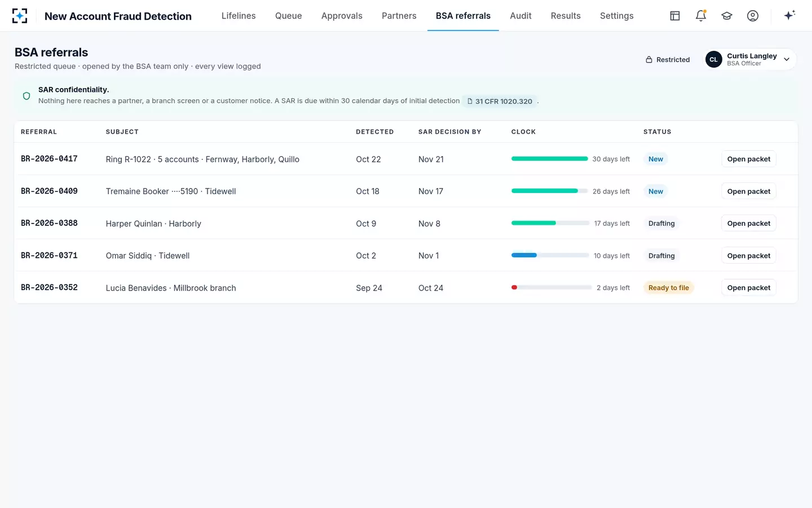The width and height of the screenshot is (812, 508).
Task: Click the 26 days left progress bar
Action: pyautogui.click(x=550, y=191)
